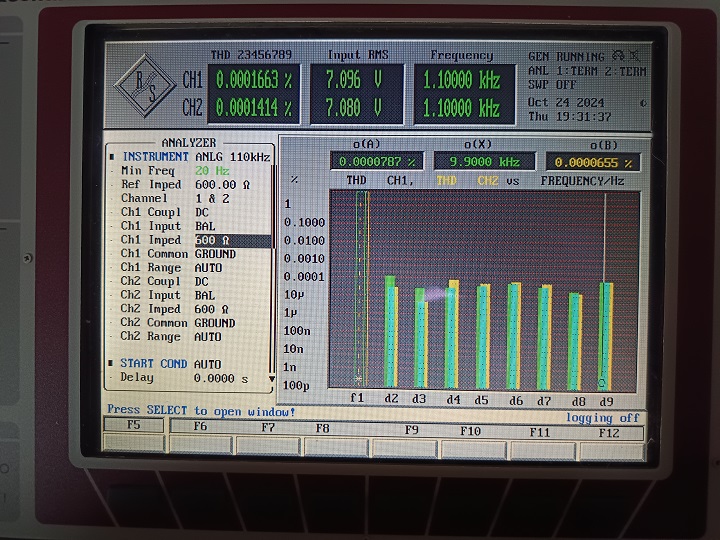Open the Channel 1 & 2 selection
The image size is (720, 540).
[x=211, y=199]
